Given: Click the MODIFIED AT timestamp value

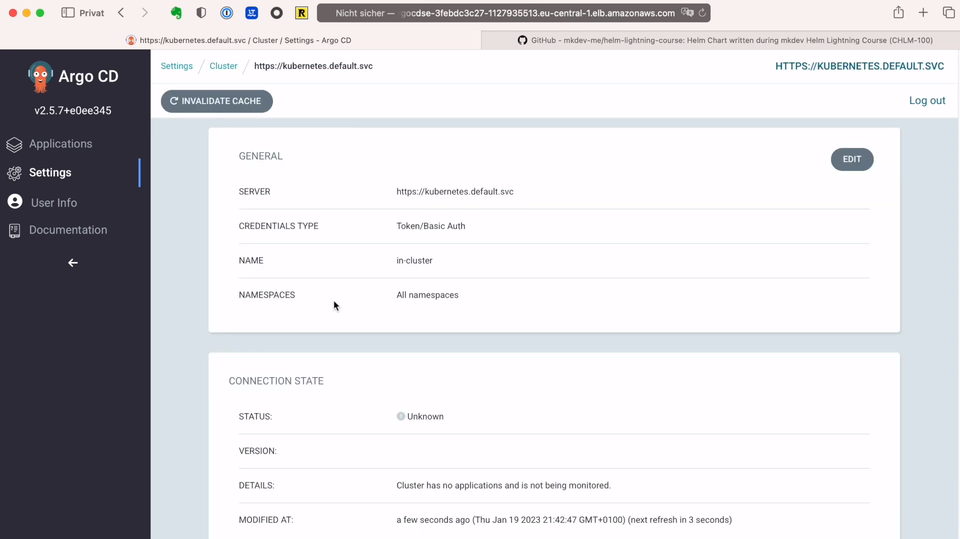Looking at the screenshot, I should 564,520.
